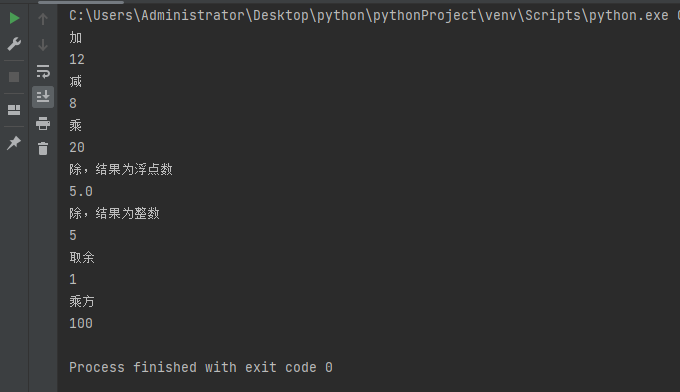Click the Down stack trace arrow
The height and width of the screenshot is (392, 680).
coord(43,45)
